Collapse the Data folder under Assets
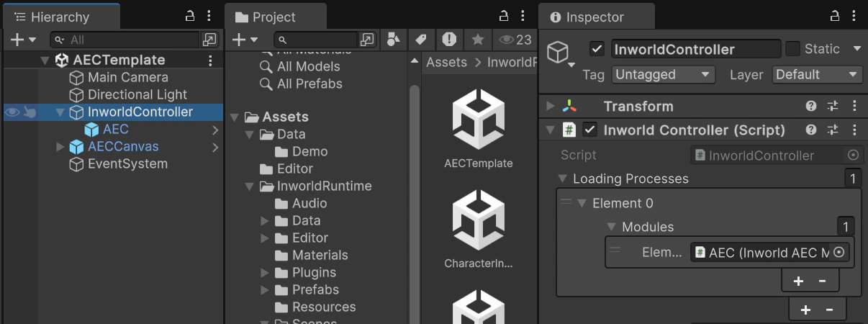 249,135
